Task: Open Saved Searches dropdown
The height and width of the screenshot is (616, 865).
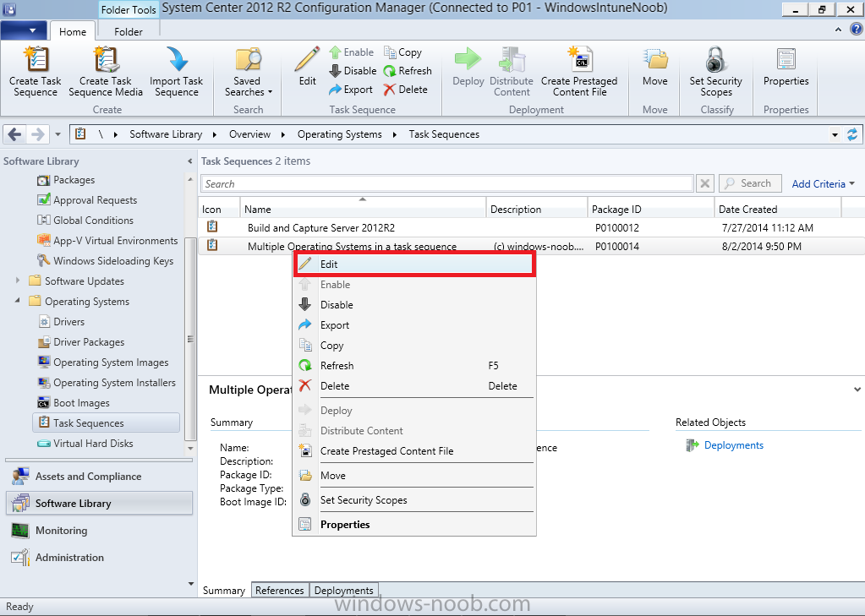Action: coord(249,72)
